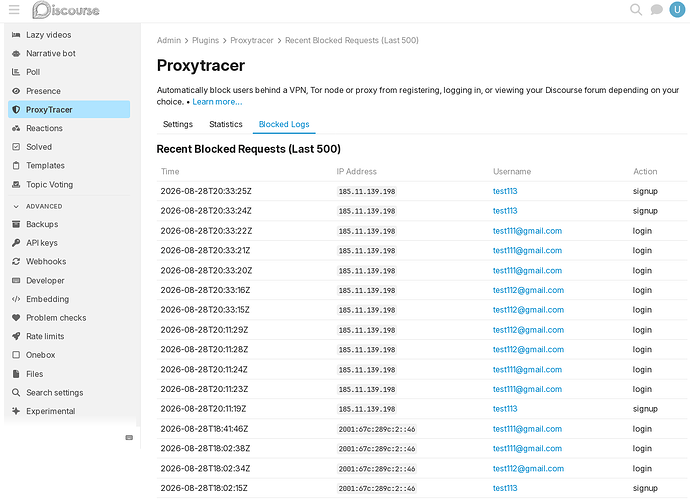Click the Problem checks heart icon
690x499 pixels.
16,318
